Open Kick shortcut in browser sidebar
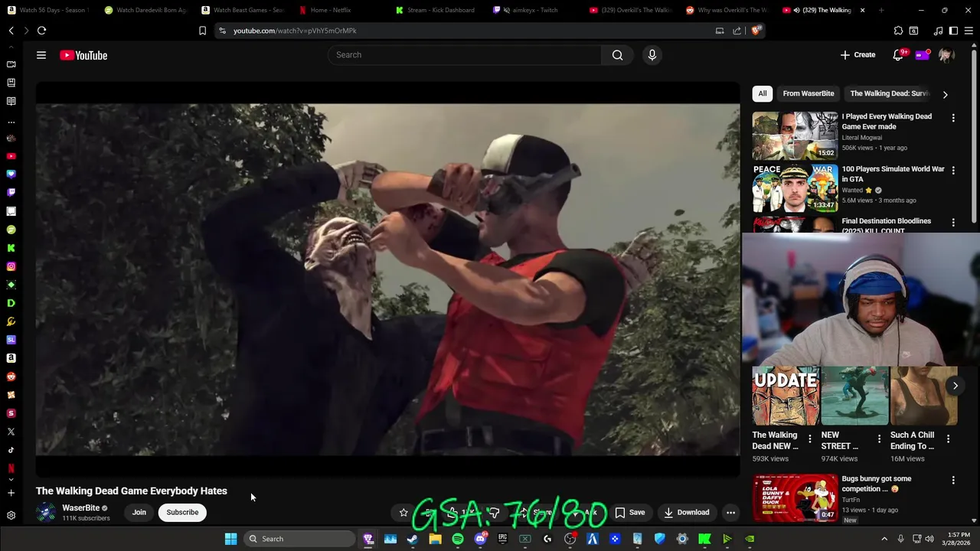 [11, 248]
